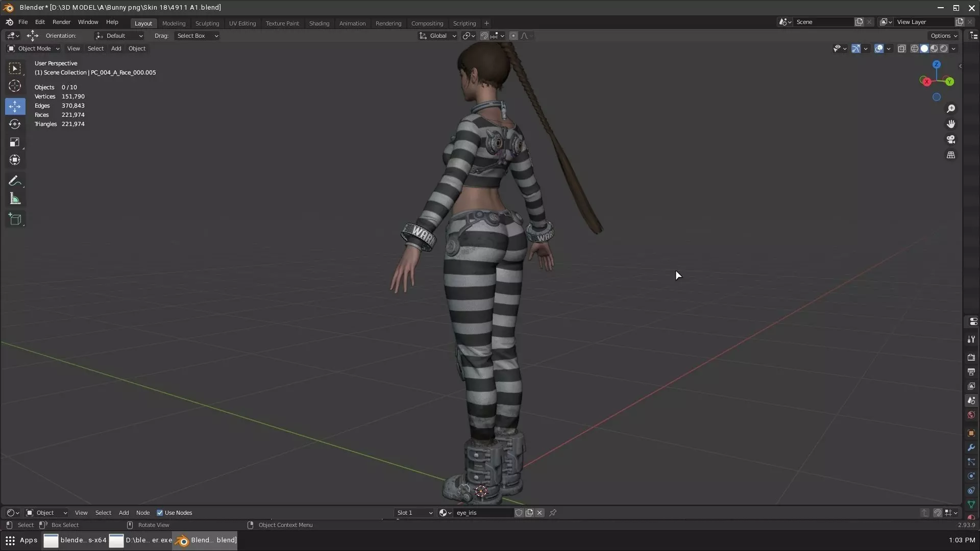This screenshot has width=980, height=551.
Task: Toggle snapping magnet in 3D viewport header
Action: click(484, 36)
